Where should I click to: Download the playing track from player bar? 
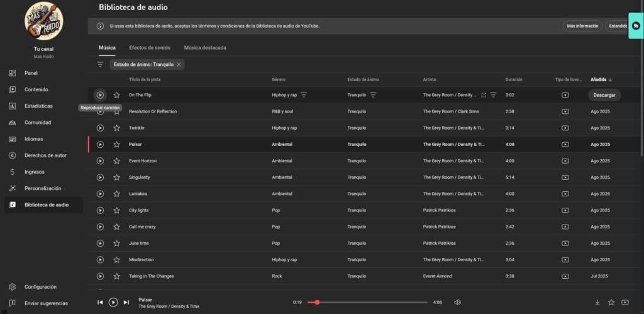[x=597, y=303]
